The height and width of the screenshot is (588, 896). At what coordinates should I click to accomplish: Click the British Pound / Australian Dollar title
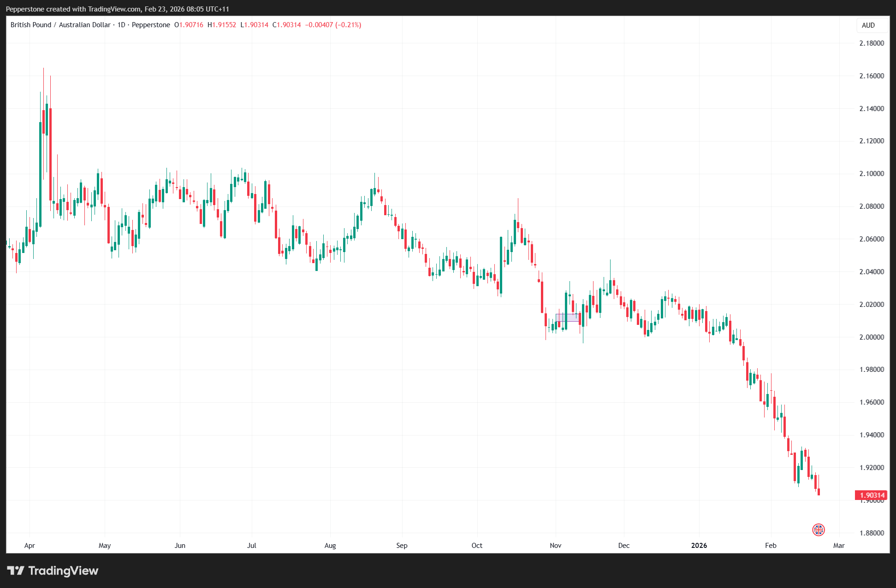(60, 25)
